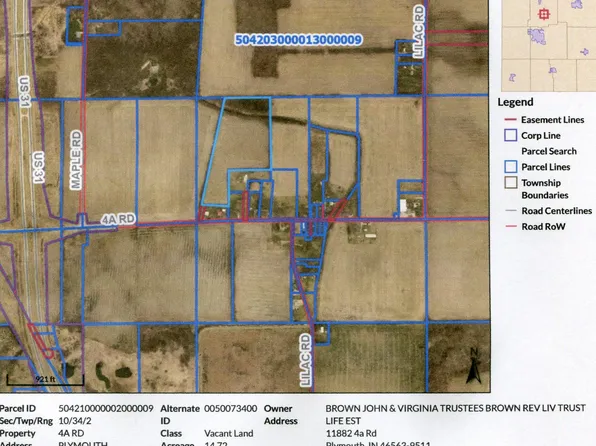Image resolution: width=596 pixels, height=446 pixels.
Task: Click the Road RoW red line symbol
Action: click(510, 226)
